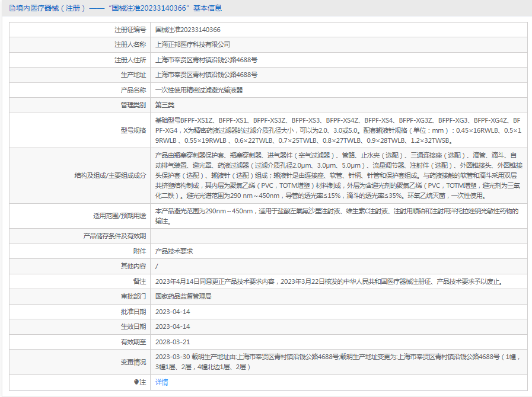This screenshot has height=397, width=532.
Task: Click the 批准日期 value 2023-04-14
Action: click(x=173, y=312)
